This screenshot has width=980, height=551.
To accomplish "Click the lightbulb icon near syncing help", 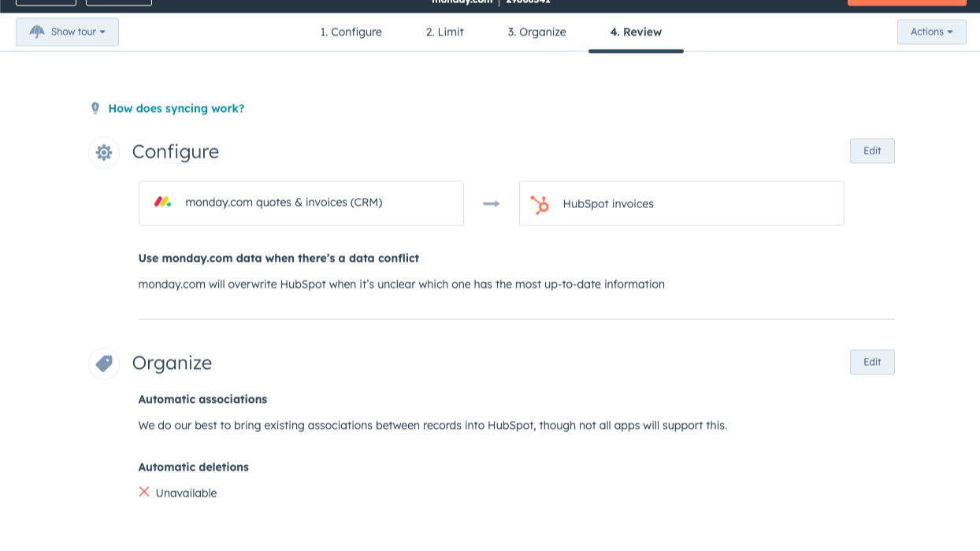I will coord(95,109).
